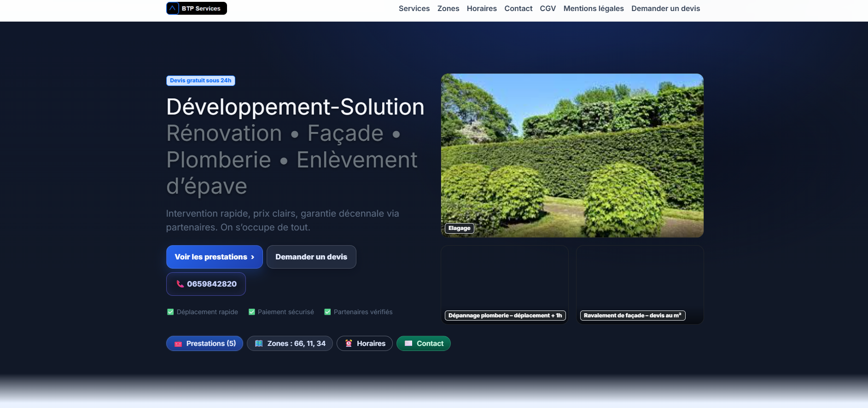Click the toolbox icon in Prestations pill
This screenshot has height=408, width=868.
tap(178, 344)
